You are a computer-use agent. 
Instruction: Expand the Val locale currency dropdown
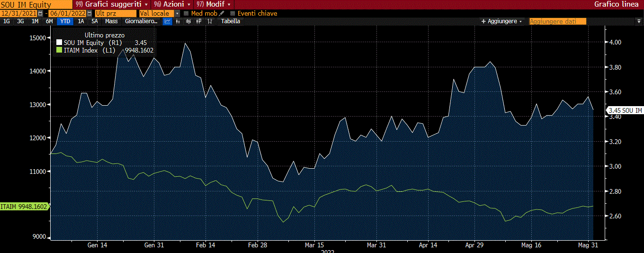(177, 14)
